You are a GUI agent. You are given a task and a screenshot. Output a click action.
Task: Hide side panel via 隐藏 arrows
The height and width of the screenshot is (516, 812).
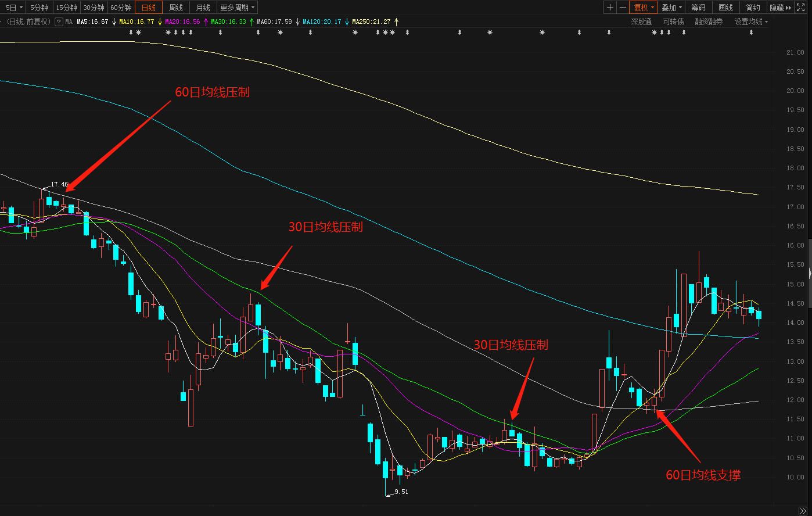point(781,8)
